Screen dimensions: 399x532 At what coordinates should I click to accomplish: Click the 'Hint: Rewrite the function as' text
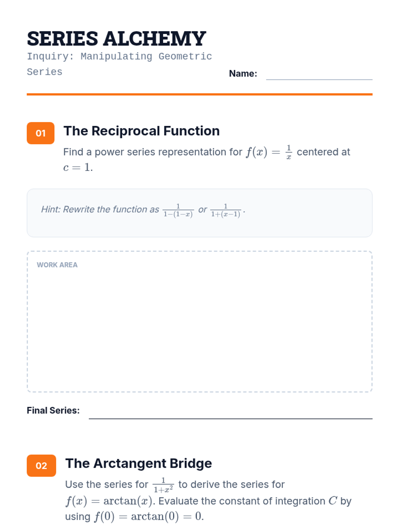coord(100,209)
